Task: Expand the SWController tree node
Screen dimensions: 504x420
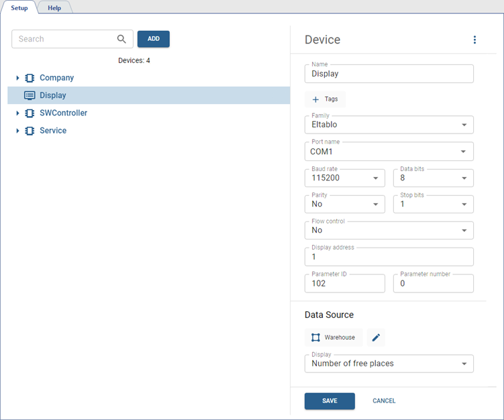Action: tap(18, 113)
